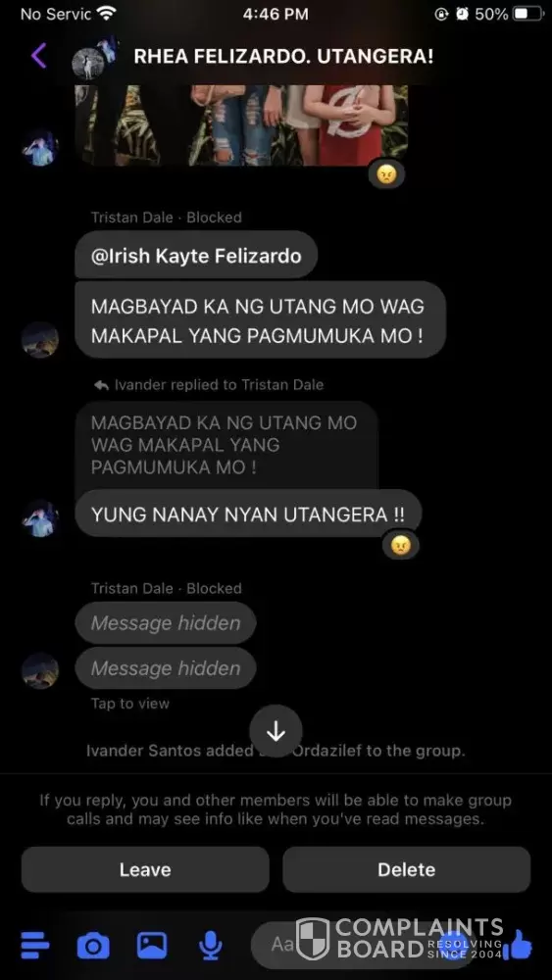552x980 pixels.
Task: Tap the angry reaction on UTANGERA message
Action: pos(400,545)
